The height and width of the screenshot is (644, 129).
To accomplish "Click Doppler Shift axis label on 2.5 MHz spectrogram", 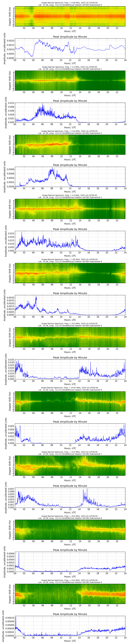I will 10,80.
